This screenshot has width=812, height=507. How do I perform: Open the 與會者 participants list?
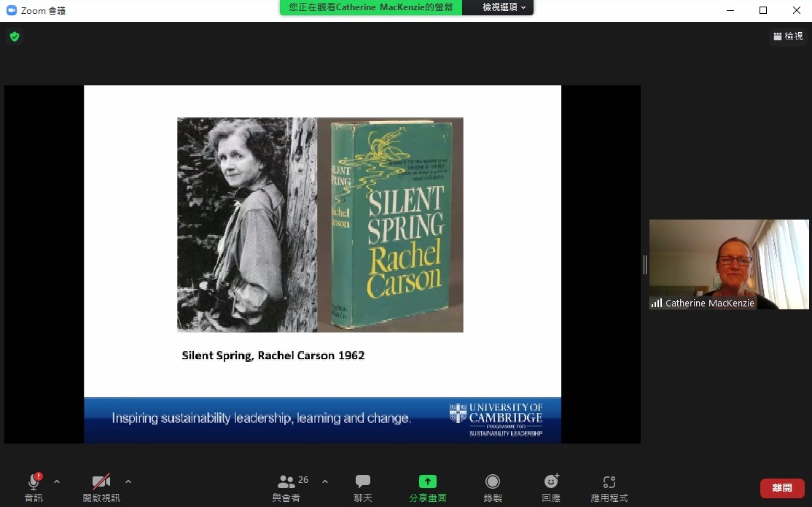click(x=287, y=487)
